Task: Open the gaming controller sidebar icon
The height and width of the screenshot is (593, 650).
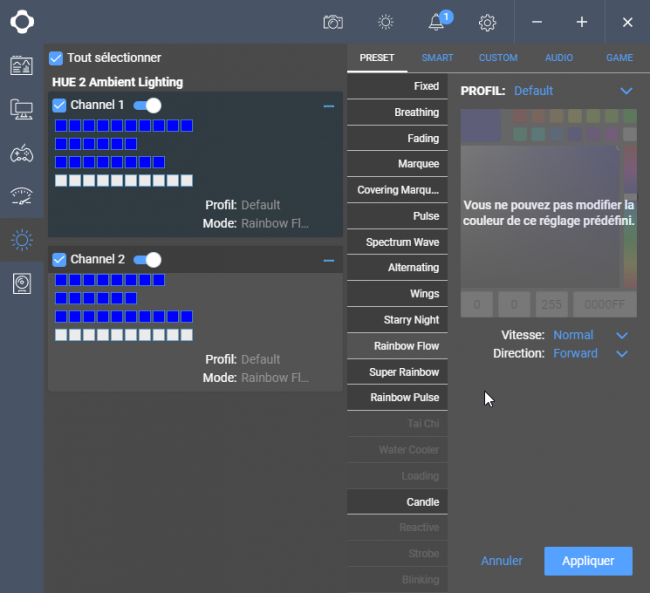Action: 22,153
